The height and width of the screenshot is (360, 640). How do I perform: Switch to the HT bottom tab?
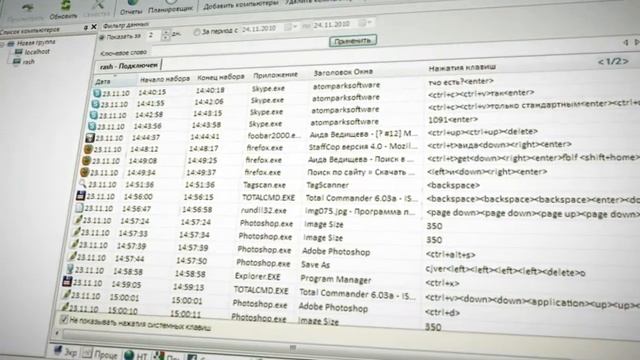[136, 356]
